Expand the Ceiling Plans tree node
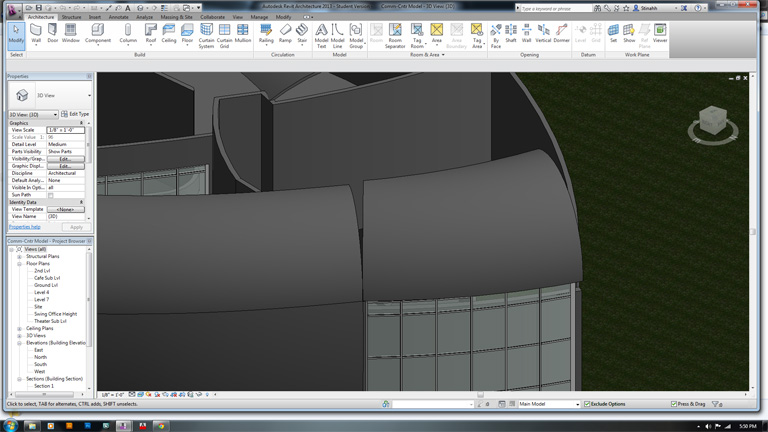Screen dimensions: 768x432 (x=19, y=328)
